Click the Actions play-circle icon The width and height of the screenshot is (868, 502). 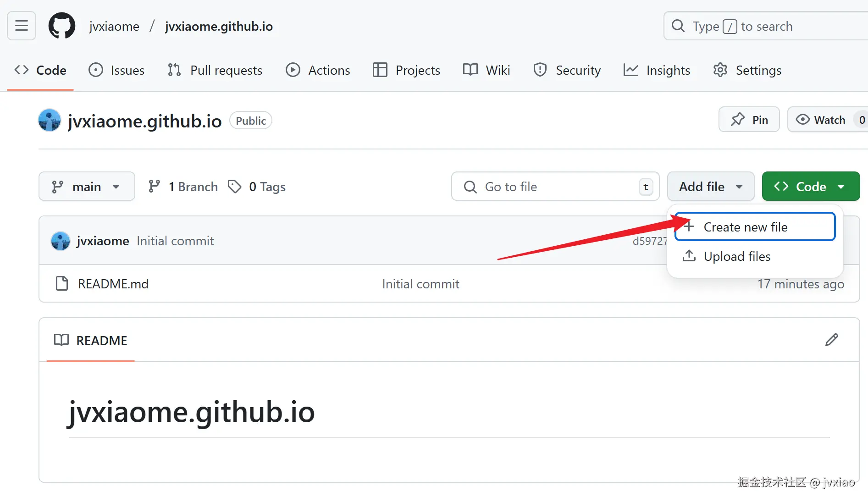pyautogui.click(x=293, y=70)
